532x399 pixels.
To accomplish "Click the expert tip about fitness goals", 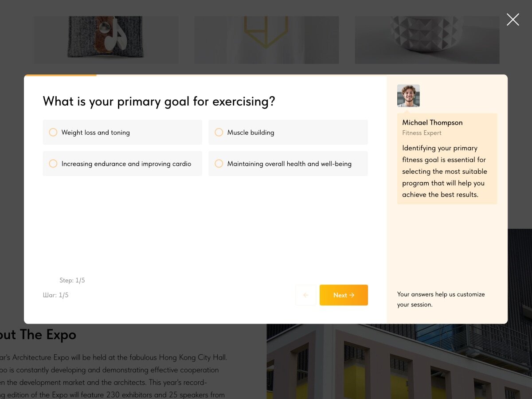I will coord(445,172).
